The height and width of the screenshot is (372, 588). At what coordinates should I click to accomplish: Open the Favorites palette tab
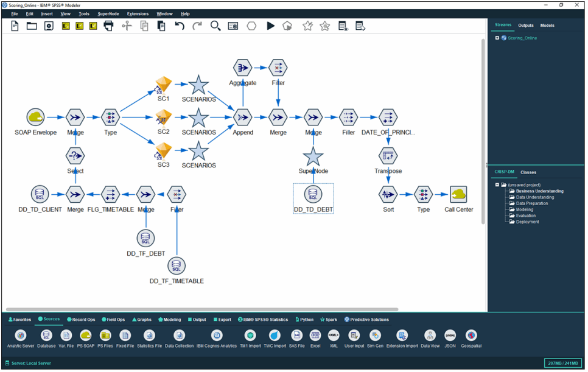[19, 320]
